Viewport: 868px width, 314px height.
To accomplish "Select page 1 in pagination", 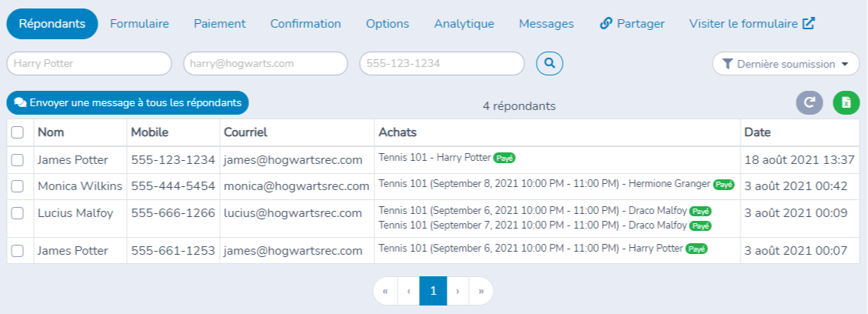I will click(x=434, y=291).
